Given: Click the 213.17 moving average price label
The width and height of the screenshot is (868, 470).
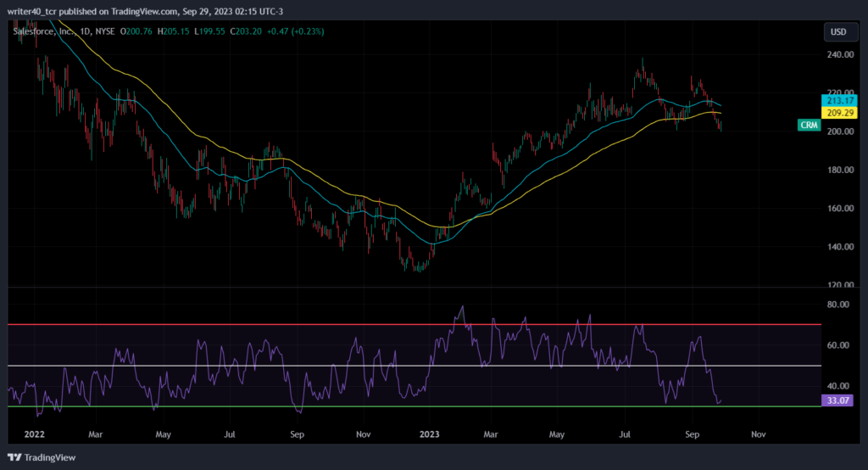Looking at the screenshot, I should [x=839, y=100].
